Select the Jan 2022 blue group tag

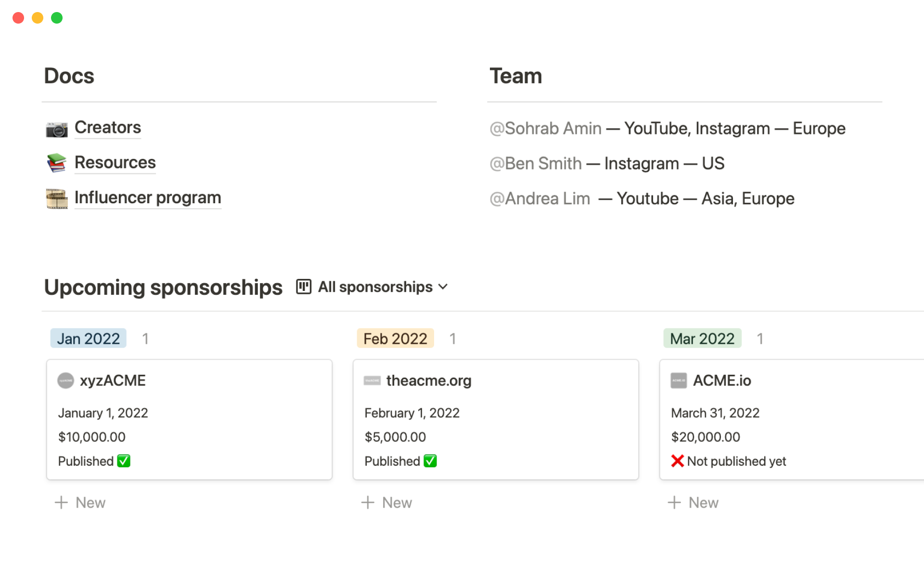[x=89, y=339]
